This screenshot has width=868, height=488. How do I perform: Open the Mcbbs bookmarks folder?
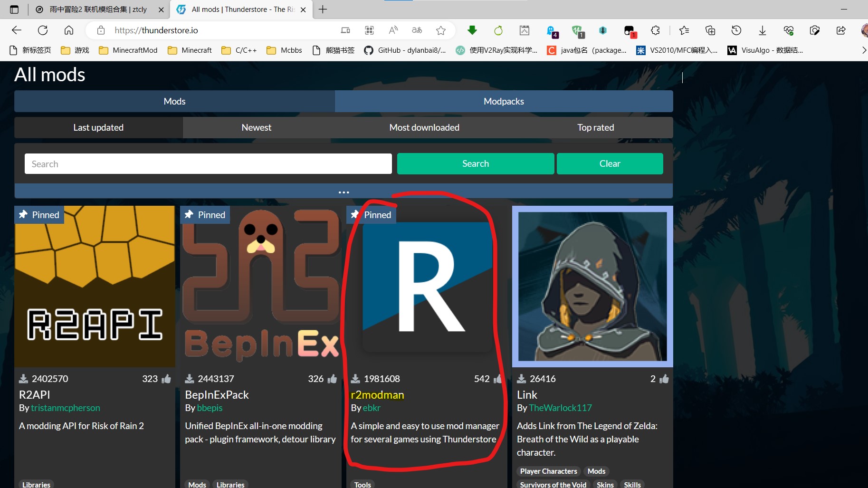coord(284,50)
